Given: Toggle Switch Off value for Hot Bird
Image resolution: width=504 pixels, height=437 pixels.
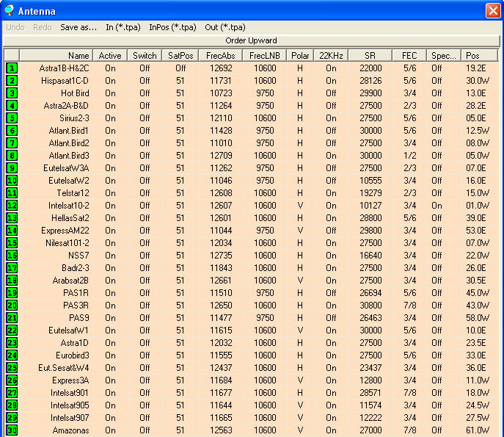Looking at the screenshot, I should coord(145,93).
